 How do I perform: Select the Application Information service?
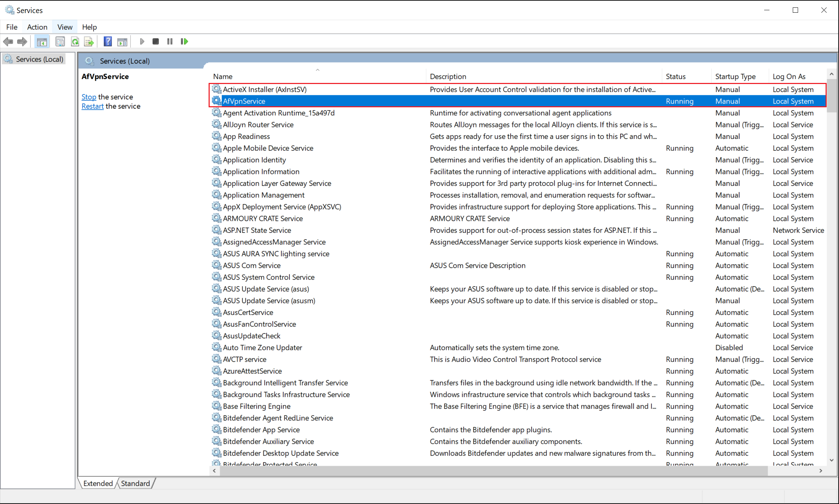518,172
